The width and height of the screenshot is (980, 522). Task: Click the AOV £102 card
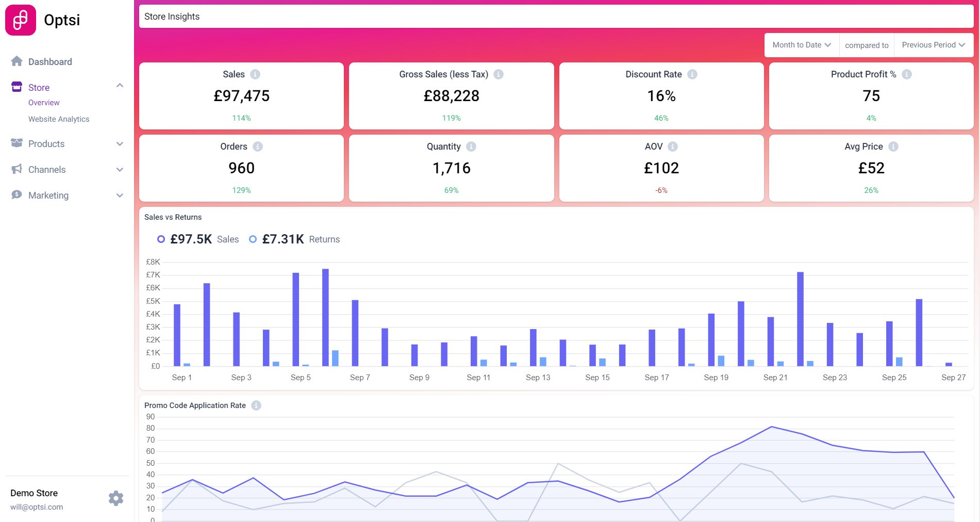tap(661, 168)
